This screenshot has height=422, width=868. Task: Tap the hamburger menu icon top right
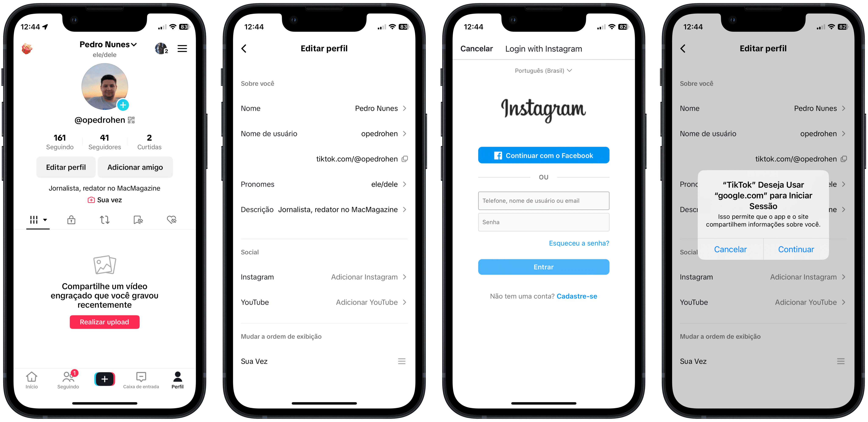tap(183, 49)
